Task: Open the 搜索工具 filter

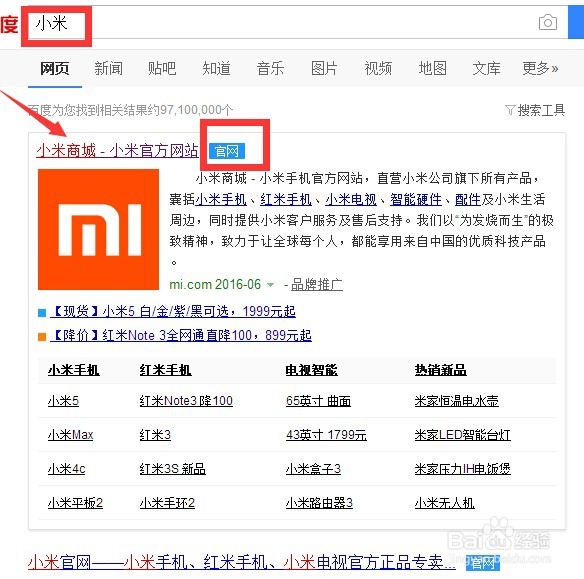Action: [535, 110]
